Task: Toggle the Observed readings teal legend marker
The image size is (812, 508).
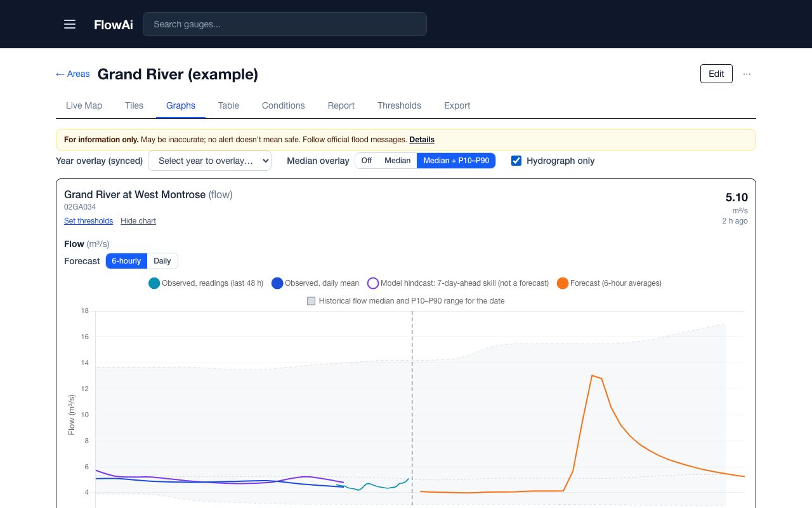Action: [154, 283]
